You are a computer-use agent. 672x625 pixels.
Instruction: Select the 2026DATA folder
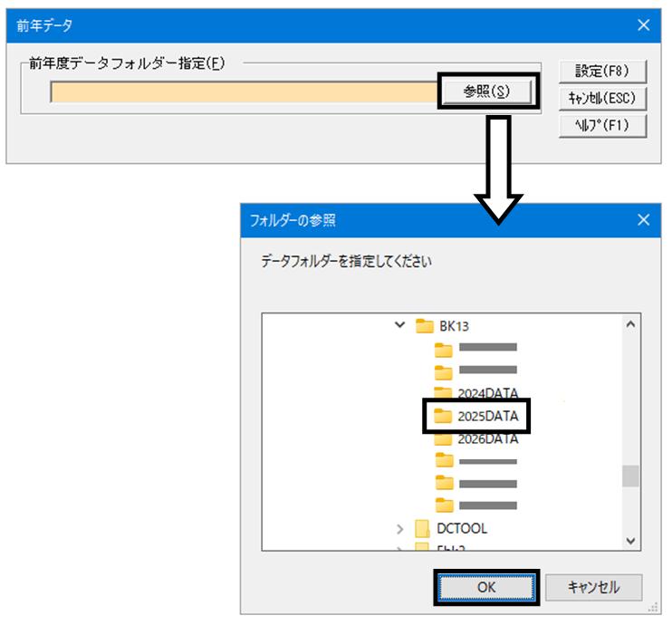(476, 439)
